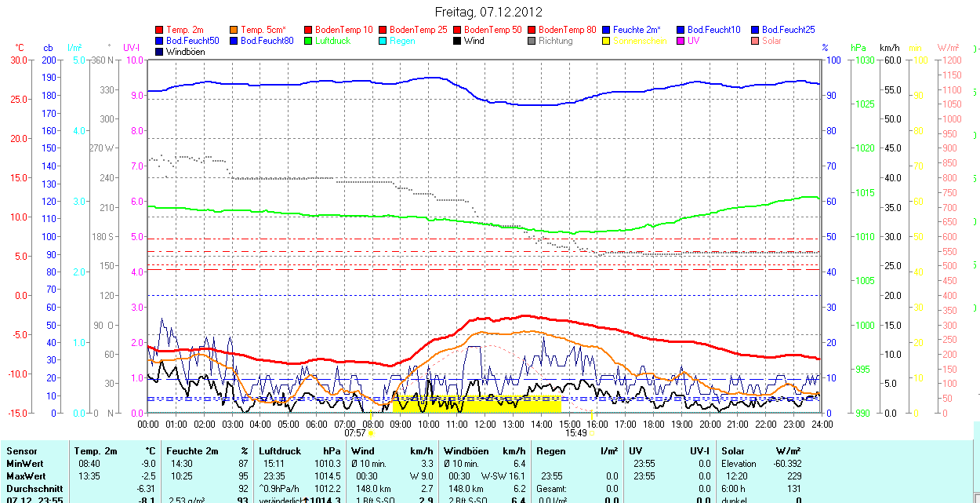Screen dimensions: 980x503
Task: Click the cb axis unit label
Action: point(49,48)
